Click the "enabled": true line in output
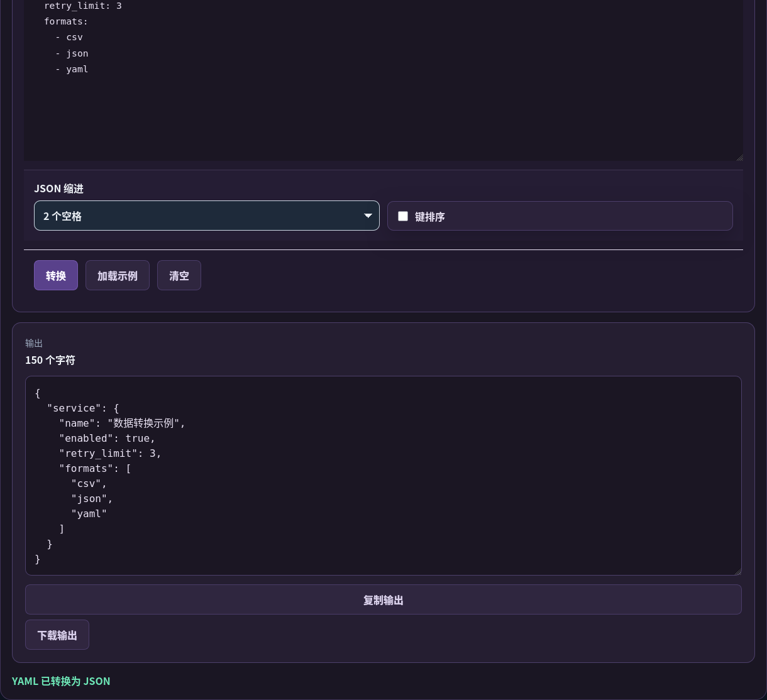767x700 pixels. click(107, 438)
